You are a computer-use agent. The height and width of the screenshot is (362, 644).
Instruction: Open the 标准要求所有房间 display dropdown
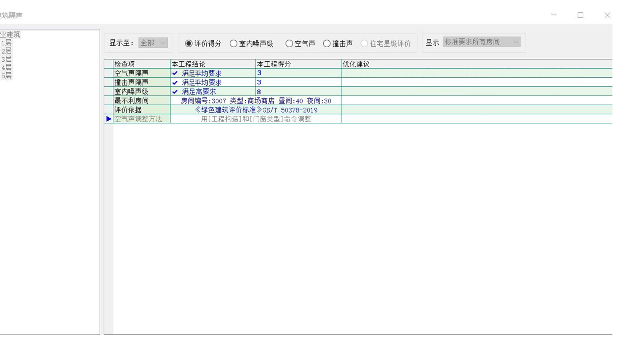[x=481, y=42]
